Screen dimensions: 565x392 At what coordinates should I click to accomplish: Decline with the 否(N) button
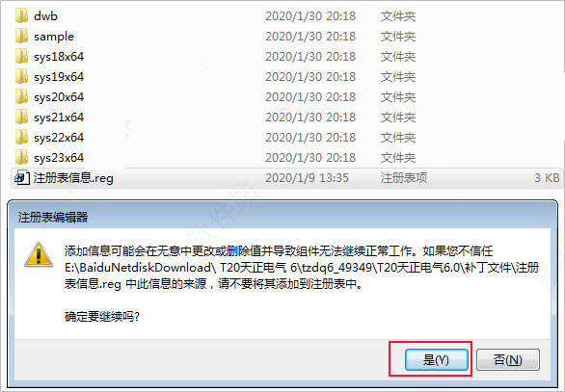click(508, 359)
